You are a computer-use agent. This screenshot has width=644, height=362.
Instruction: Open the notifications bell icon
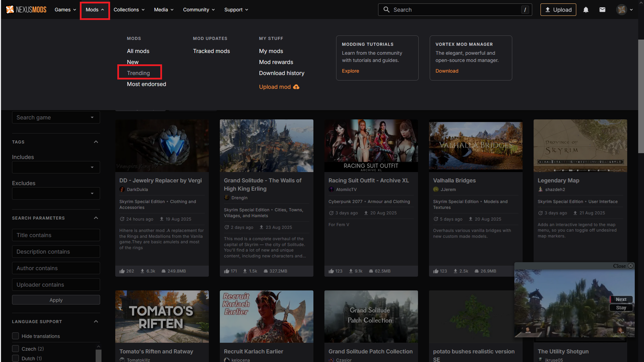(x=586, y=10)
